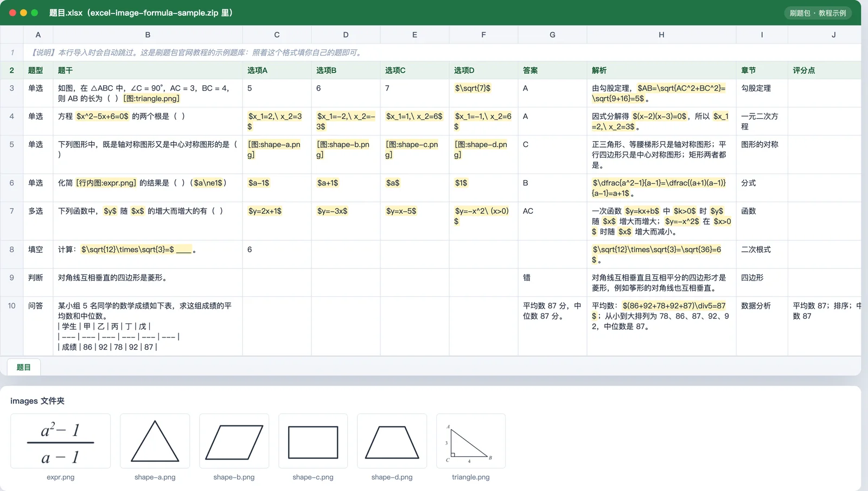Click the 评分点 header cell

[825, 71]
